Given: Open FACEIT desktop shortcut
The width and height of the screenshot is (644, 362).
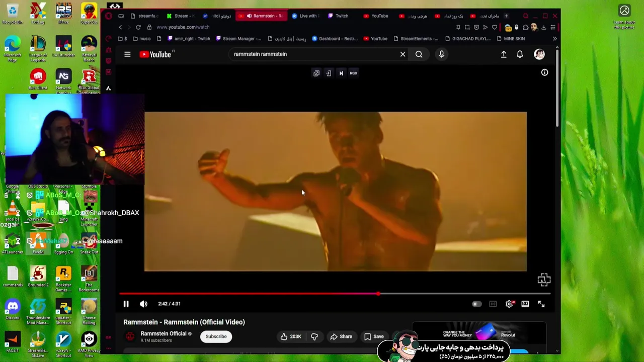Looking at the screenshot, I should 13,342.
